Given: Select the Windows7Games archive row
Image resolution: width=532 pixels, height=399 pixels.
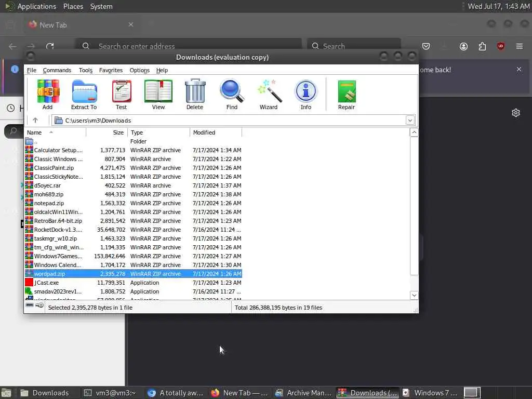Looking at the screenshot, I should click(x=134, y=256).
